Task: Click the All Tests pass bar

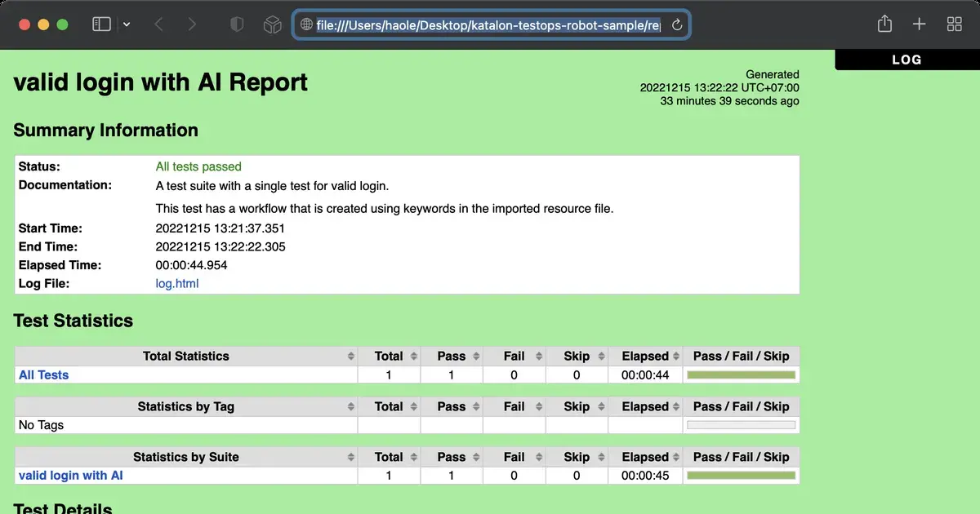Action: click(x=741, y=375)
